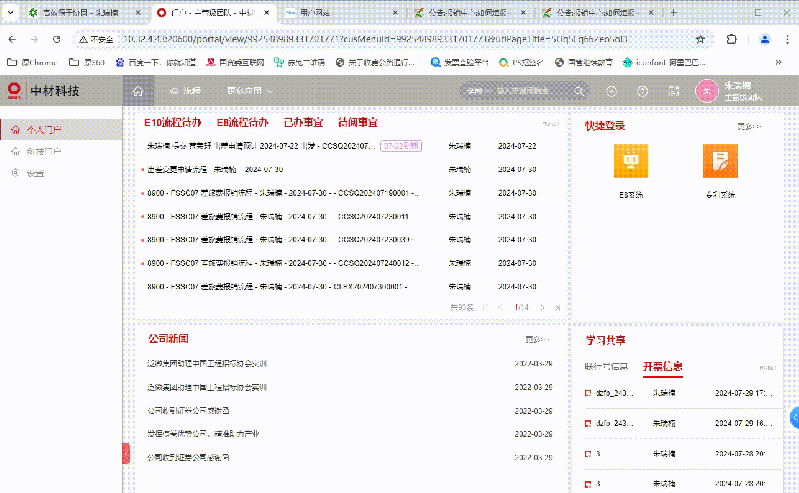Reload the page with browser refresh icon

(x=57, y=39)
